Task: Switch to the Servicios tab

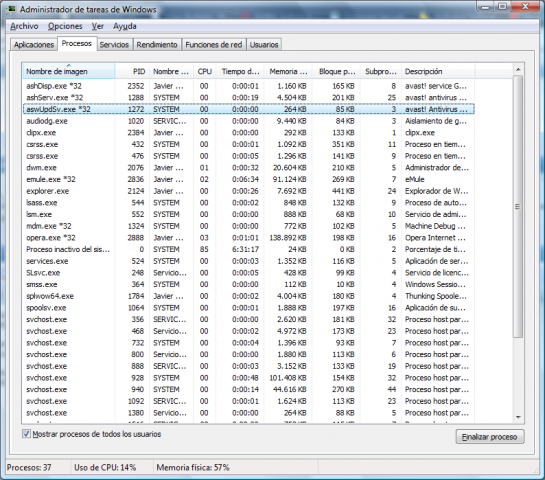Action: pyautogui.click(x=114, y=45)
